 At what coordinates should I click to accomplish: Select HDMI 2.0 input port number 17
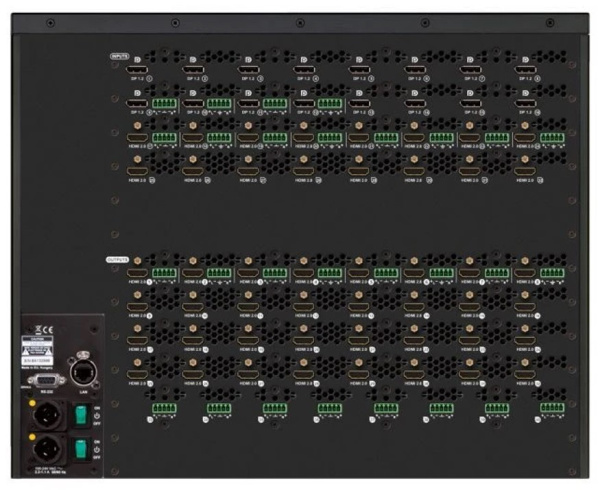click(137, 138)
